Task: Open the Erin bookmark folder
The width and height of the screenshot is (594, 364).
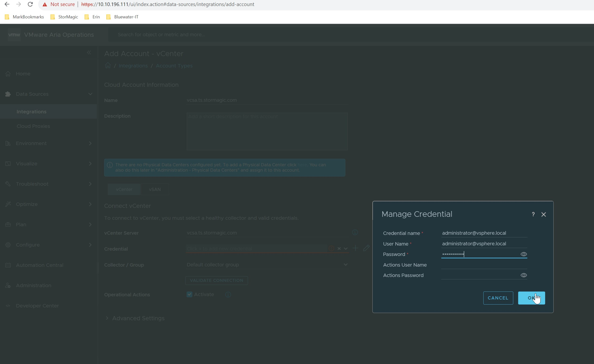Action: [x=92, y=17]
